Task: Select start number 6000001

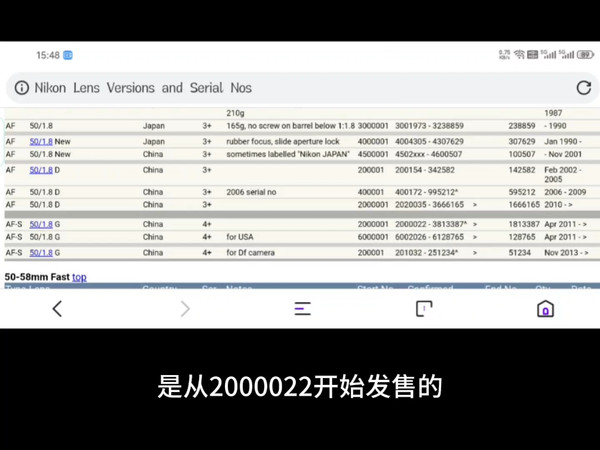Action: (373, 237)
